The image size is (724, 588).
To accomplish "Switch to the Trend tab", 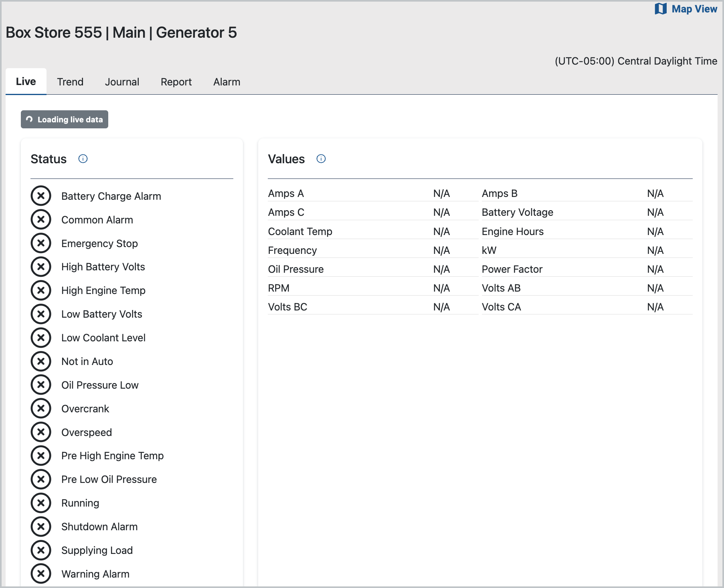I will tap(70, 82).
